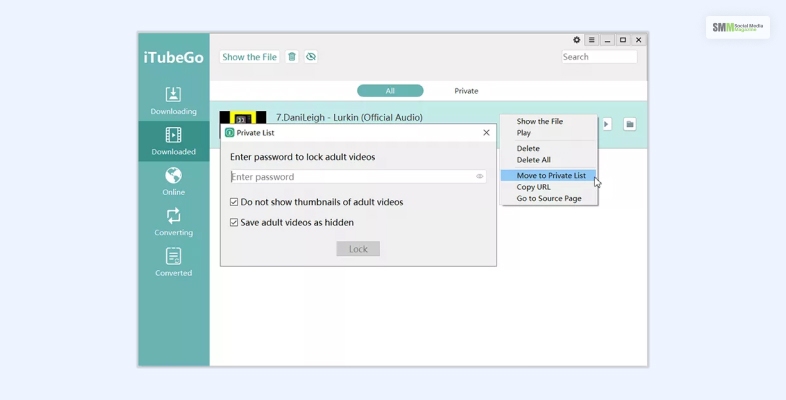The width and height of the screenshot is (786, 400).
Task: Click the iTubeGo logo
Action: coord(173,57)
